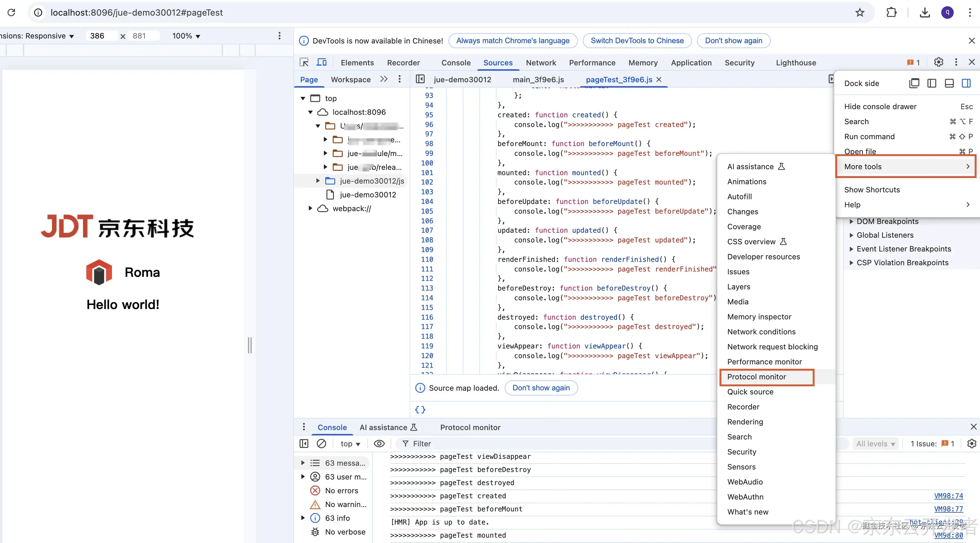Select the inspect element tool icon
980x543 pixels.
tap(304, 62)
